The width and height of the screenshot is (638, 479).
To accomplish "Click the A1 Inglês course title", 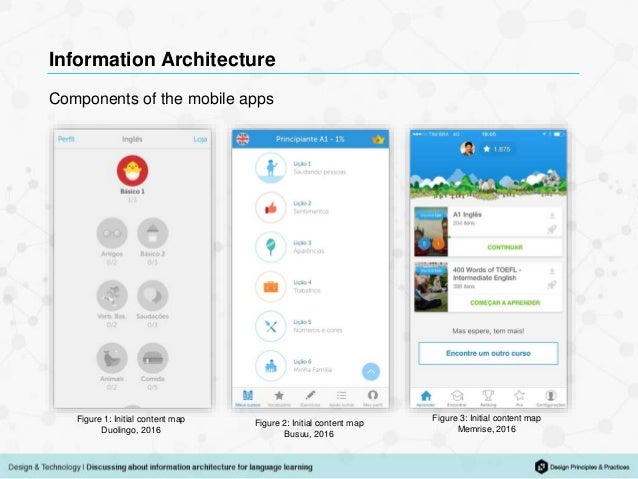I will click(467, 214).
